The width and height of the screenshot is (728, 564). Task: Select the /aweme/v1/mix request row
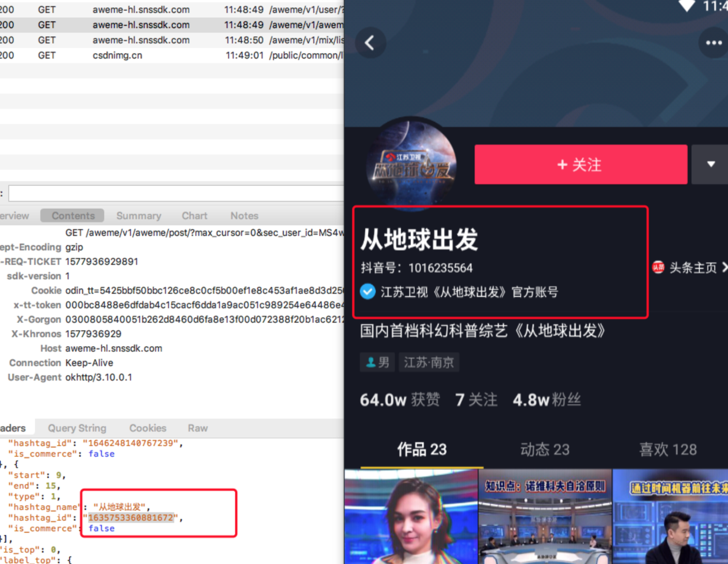click(172, 40)
